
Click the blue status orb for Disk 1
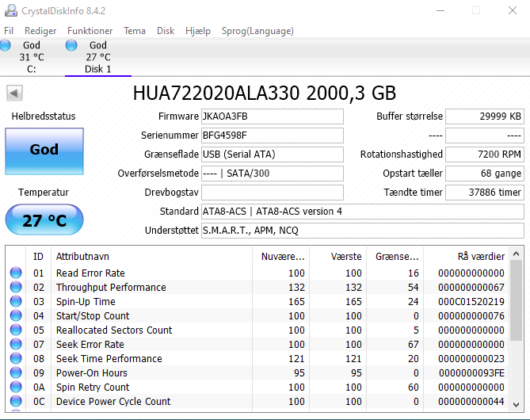click(71, 45)
